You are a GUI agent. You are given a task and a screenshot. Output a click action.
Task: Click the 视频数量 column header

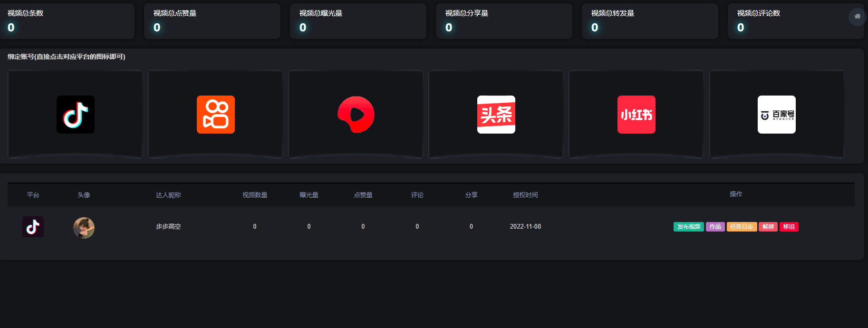[x=255, y=195]
